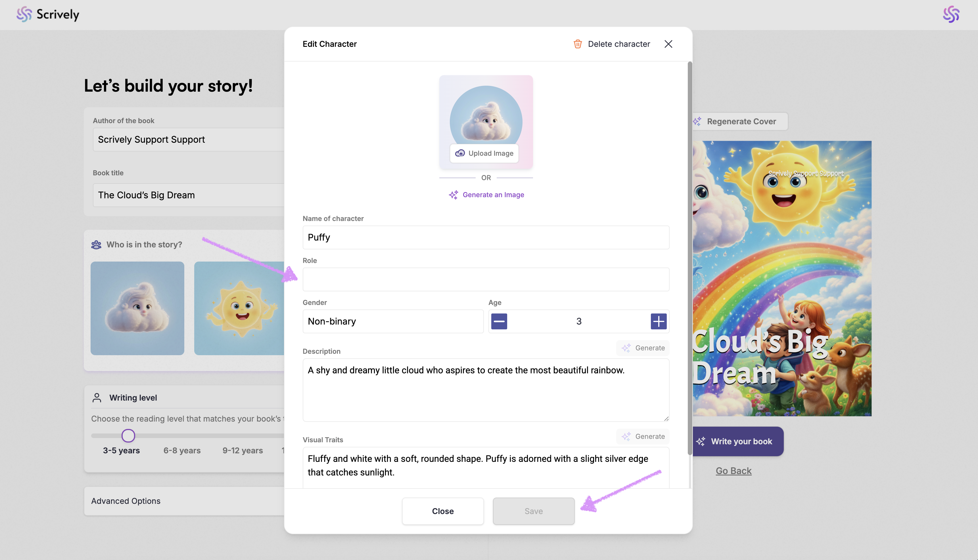Click the trash icon to delete the character
The height and width of the screenshot is (560, 978).
pos(577,44)
